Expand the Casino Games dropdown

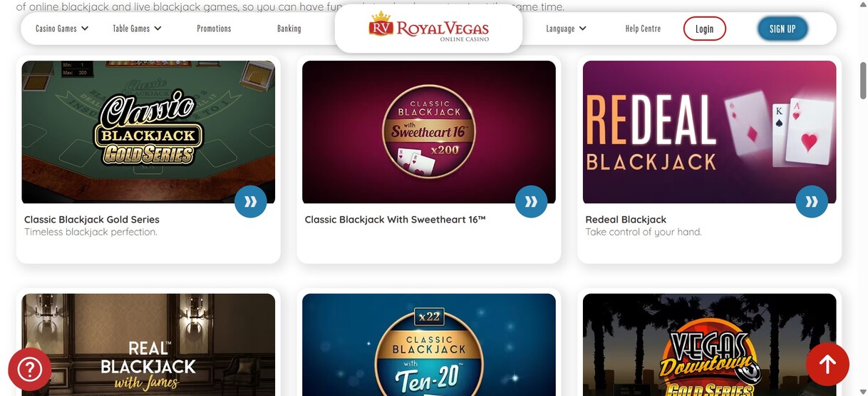coord(63,29)
